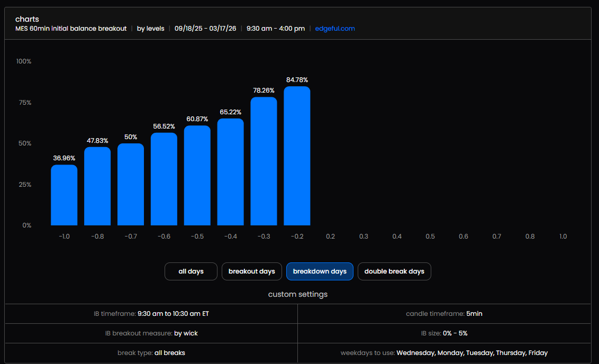
Task: Click the 0.8 x-axis label
Action: click(x=530, y=236)
